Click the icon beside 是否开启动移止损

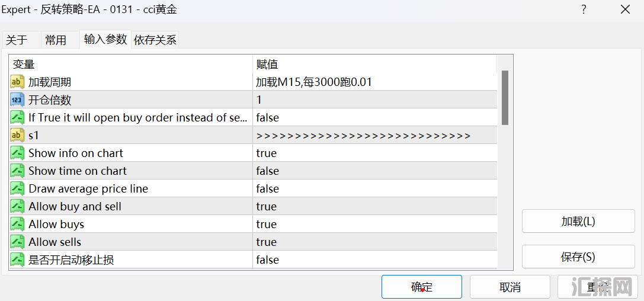point(17,260)
